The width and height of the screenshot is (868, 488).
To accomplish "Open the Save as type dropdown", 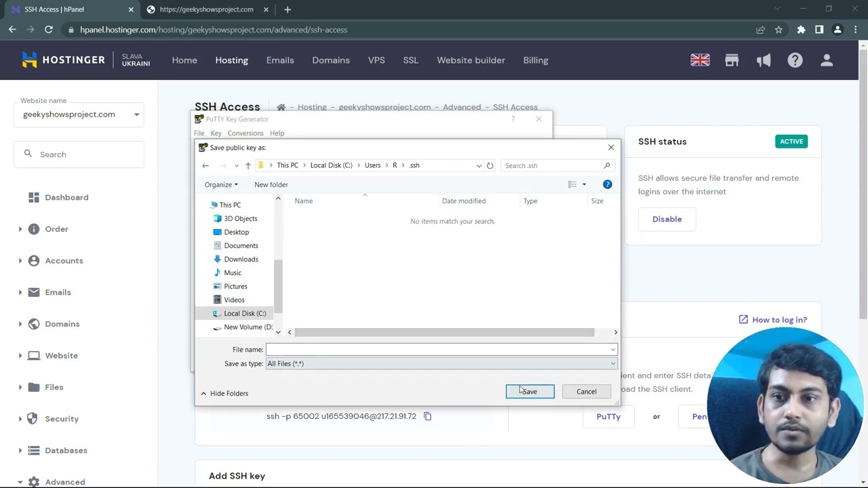I will tap(441, 364).
